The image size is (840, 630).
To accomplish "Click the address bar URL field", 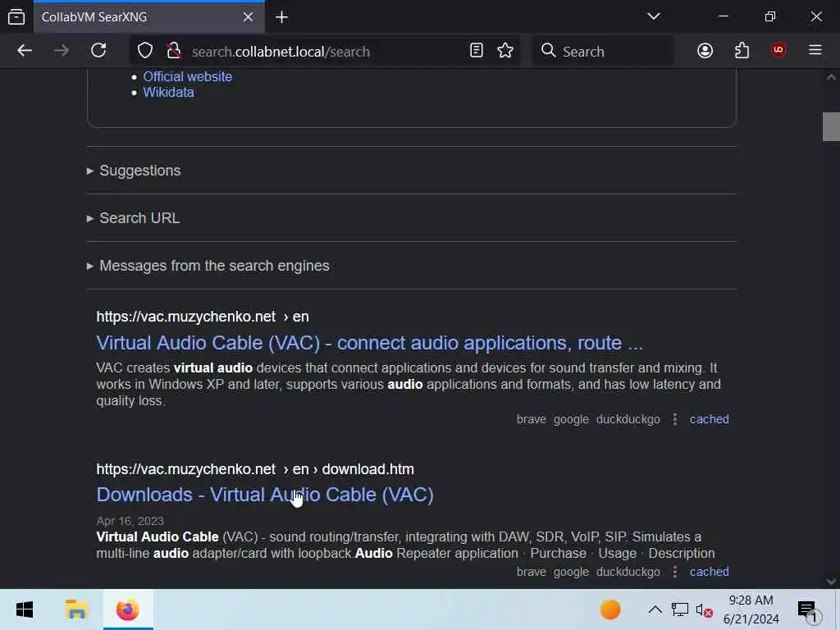I will 326,52.
